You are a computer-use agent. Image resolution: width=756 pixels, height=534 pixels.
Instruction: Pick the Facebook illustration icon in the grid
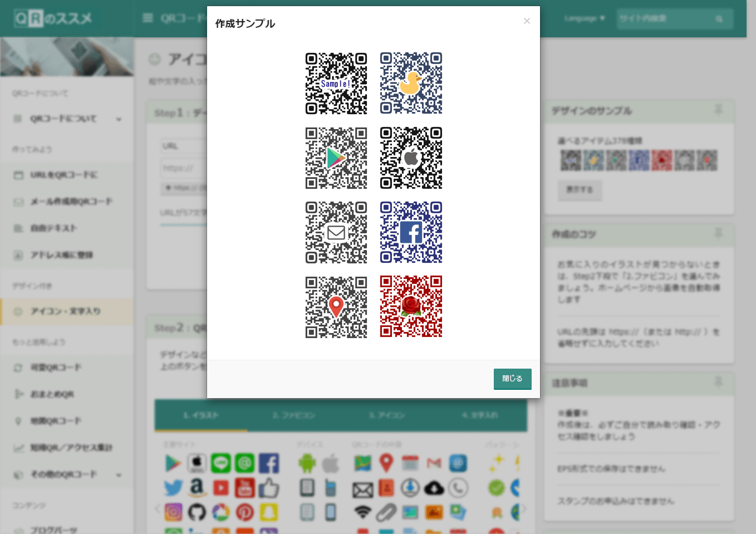tap(269, 463)
